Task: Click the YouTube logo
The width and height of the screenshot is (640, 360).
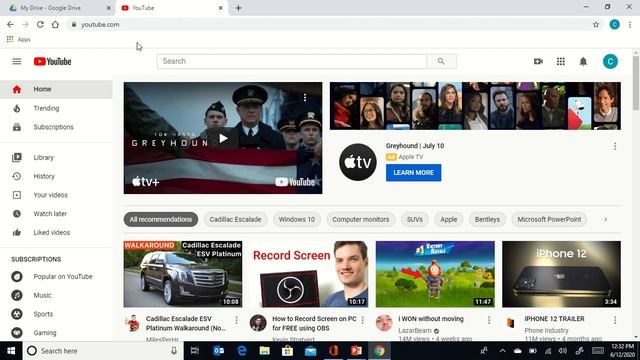Action: coord(52,62)
